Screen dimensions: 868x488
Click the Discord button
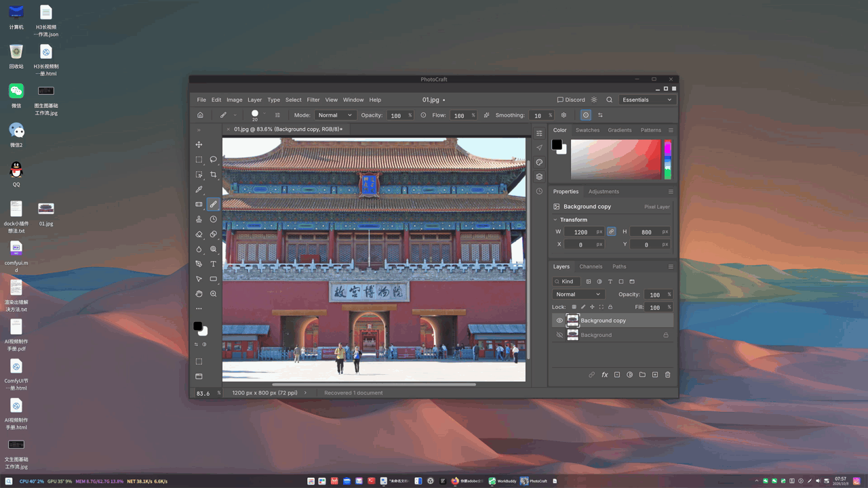click(x=571, y=100)
